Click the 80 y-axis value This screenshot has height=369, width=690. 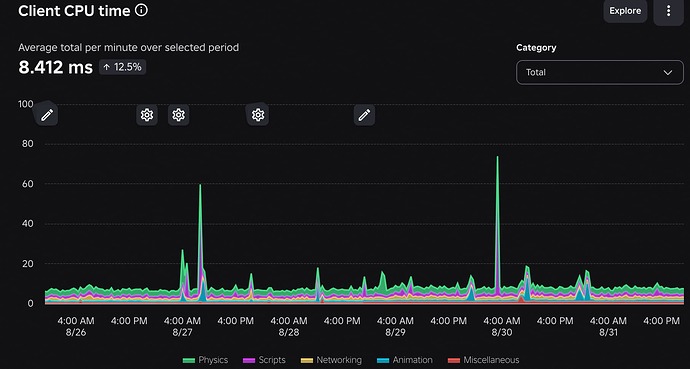[27, 144]
